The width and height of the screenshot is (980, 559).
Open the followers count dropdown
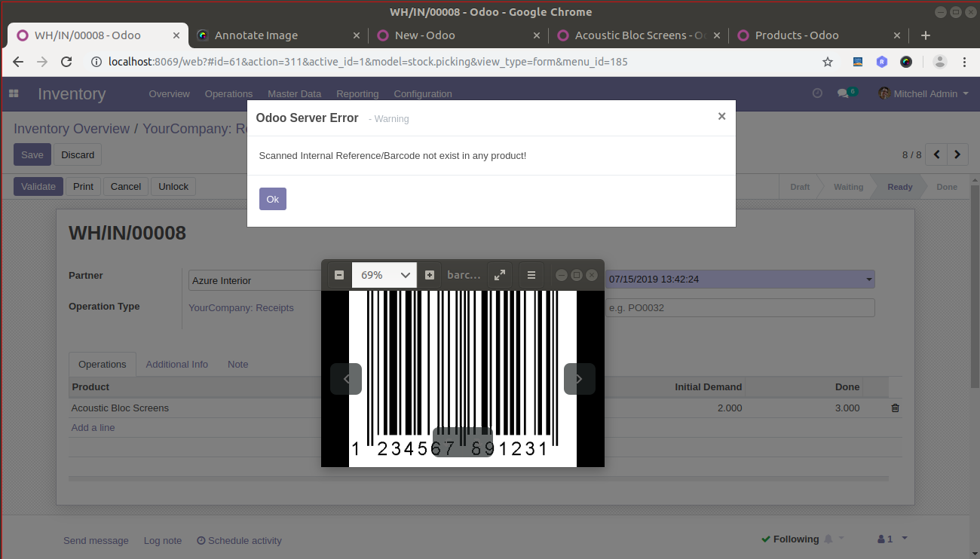coord(893,539)
